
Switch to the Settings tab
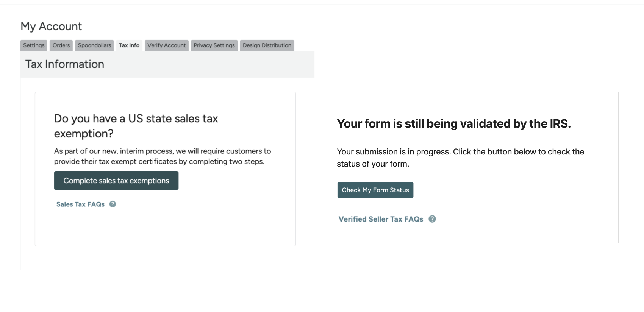click(x=33, y=45)
